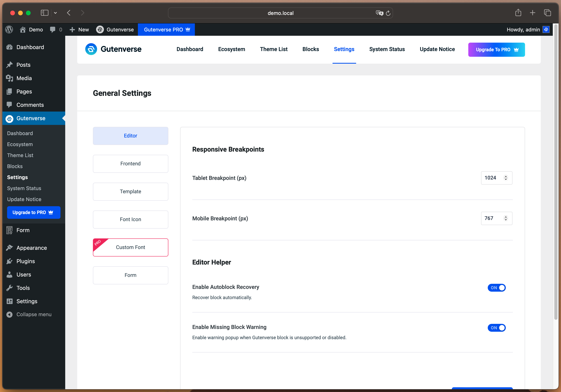Click the comments bubble icon in admin bar
Viewport: 561px width, 392px height.
click(52, 29)
